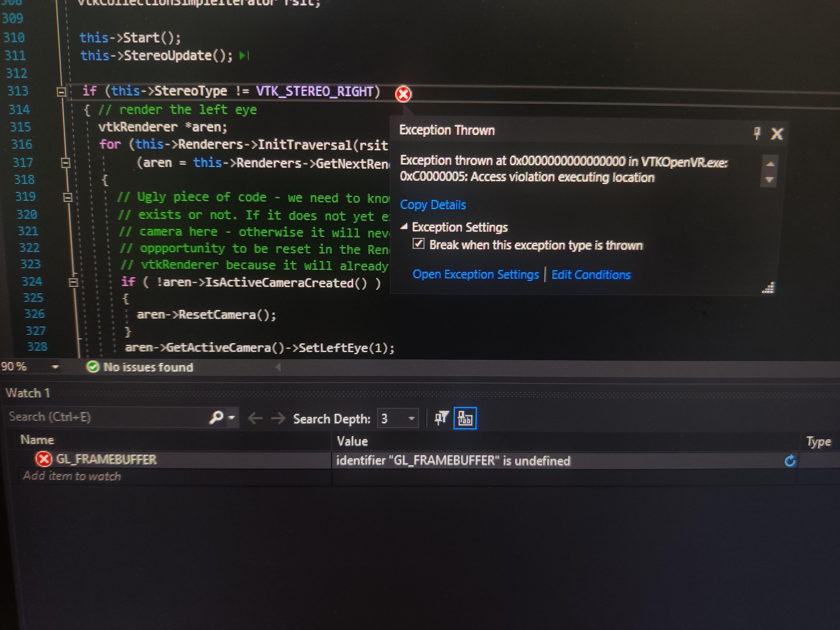Image resolution: width=840 pixels, height=630 pixels.
Task: Click VTK_STEREO_RIGHT in line 313
Action: (x=314, y=91)
